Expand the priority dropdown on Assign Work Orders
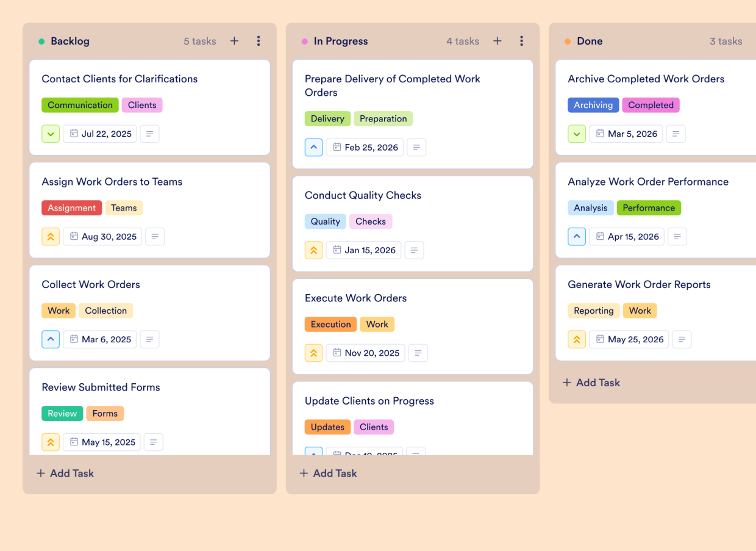This screenshot has height=551, width=756. [51, 236]
